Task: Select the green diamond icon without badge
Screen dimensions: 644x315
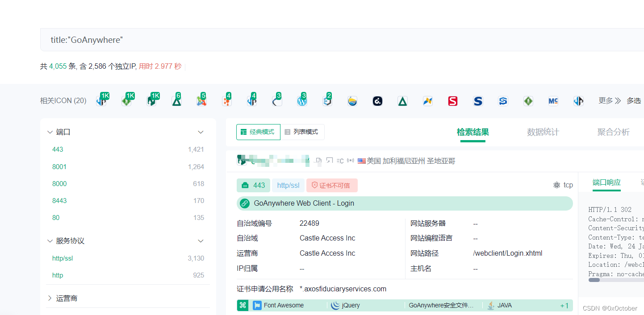Action: click(x=528, y=101)
